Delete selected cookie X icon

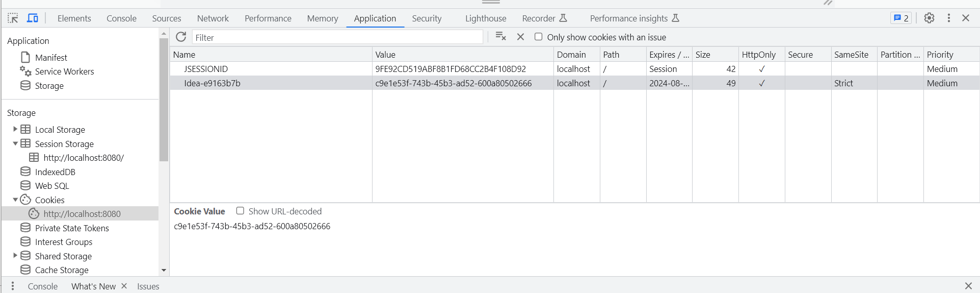(x=520, y=37)
